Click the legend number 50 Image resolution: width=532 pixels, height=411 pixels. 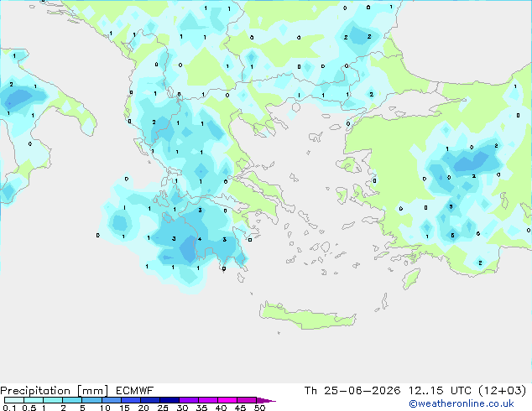[259, 408]
